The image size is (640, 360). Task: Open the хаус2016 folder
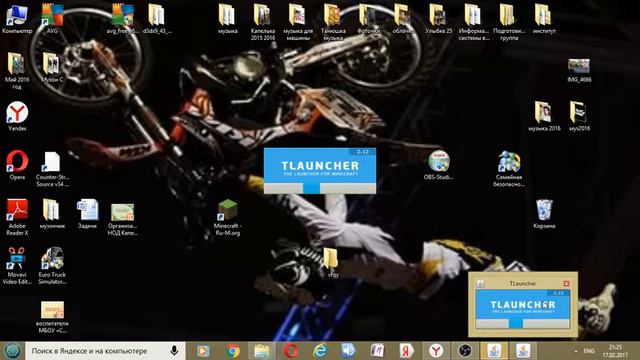pyautogui.click(x=579, y=116)
